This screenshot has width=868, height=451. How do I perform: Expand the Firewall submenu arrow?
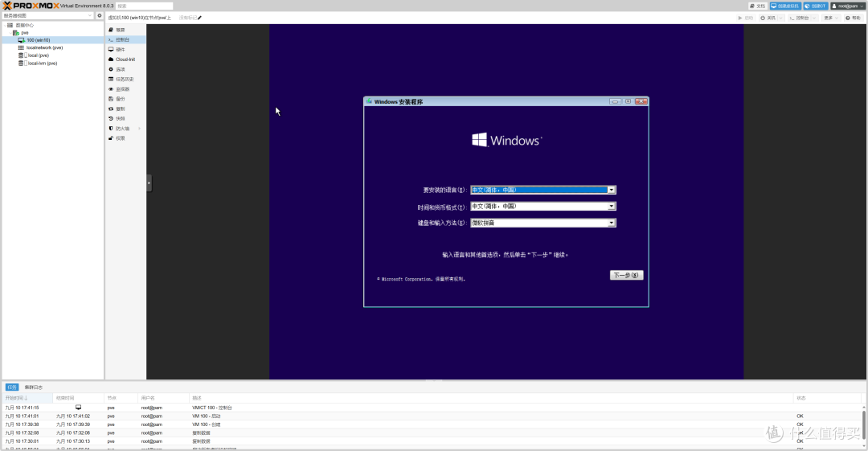139,129
